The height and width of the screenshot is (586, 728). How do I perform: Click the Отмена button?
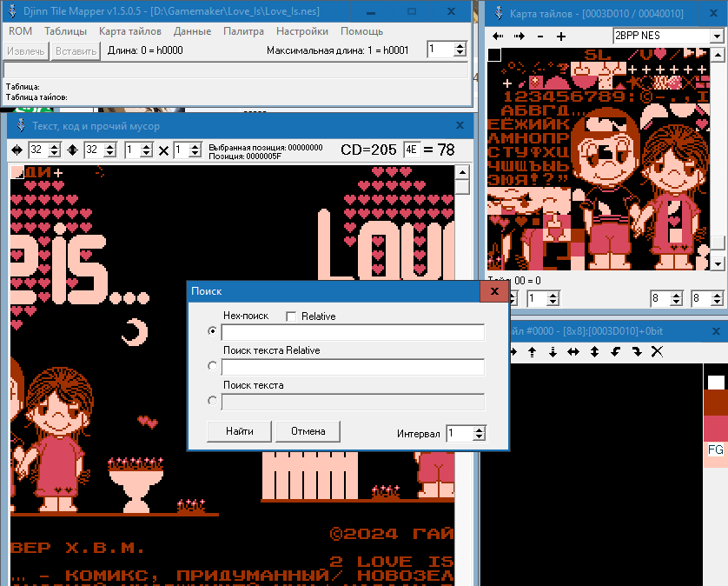(x=308, y=431)
